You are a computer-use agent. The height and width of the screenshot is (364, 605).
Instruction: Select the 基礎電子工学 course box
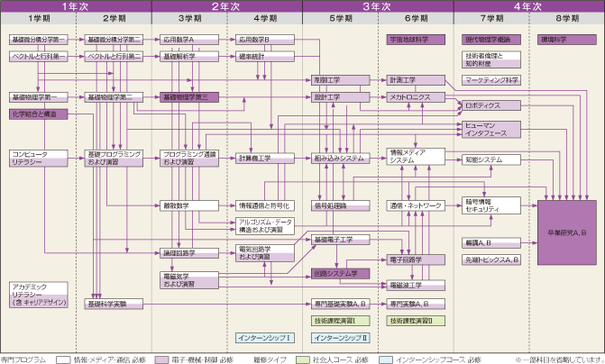[x=340, y=240]
